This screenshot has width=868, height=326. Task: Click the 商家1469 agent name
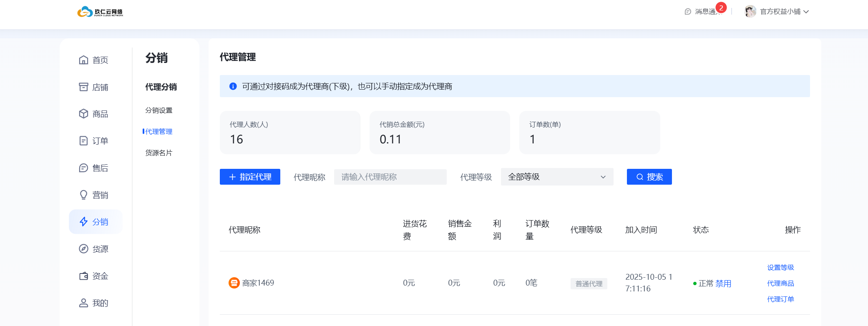tap(258, 283)
